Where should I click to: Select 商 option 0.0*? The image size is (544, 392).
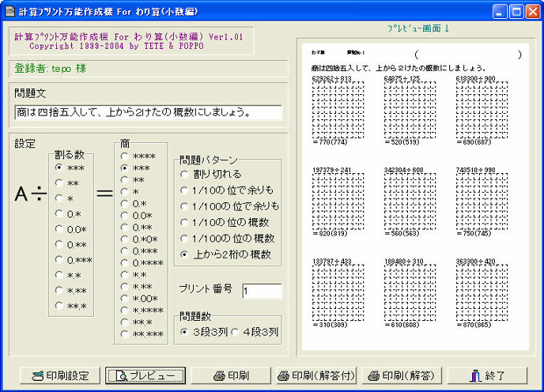coord(136,216)
